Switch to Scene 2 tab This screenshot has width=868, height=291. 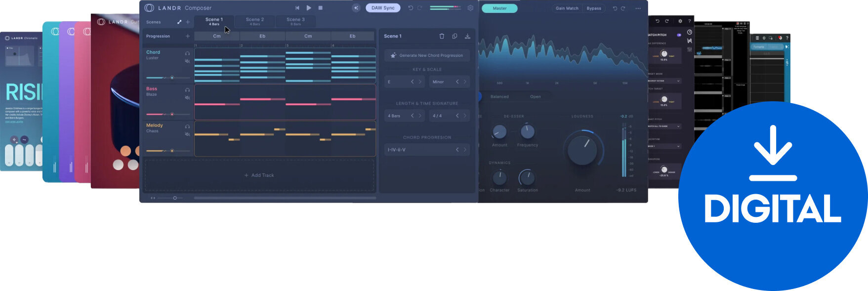coord(255,21)
